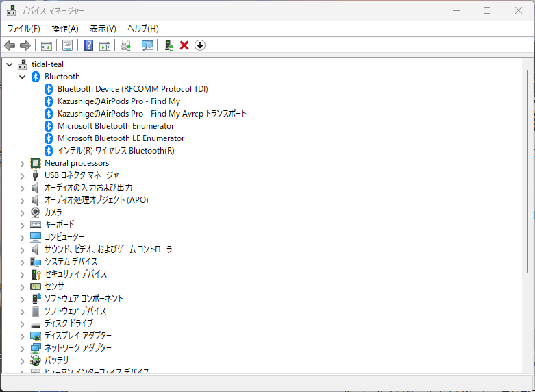This screenshot has height=392, width=535.
Task: Go back with the left arrow toolbar icon
Action: (x=10, y=45)
